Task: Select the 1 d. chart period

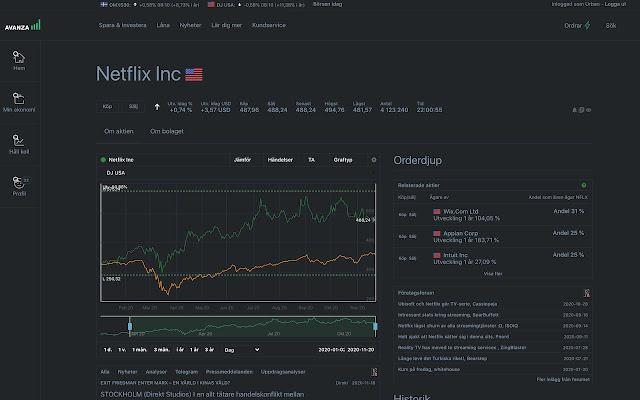Action: coord(108,350)
